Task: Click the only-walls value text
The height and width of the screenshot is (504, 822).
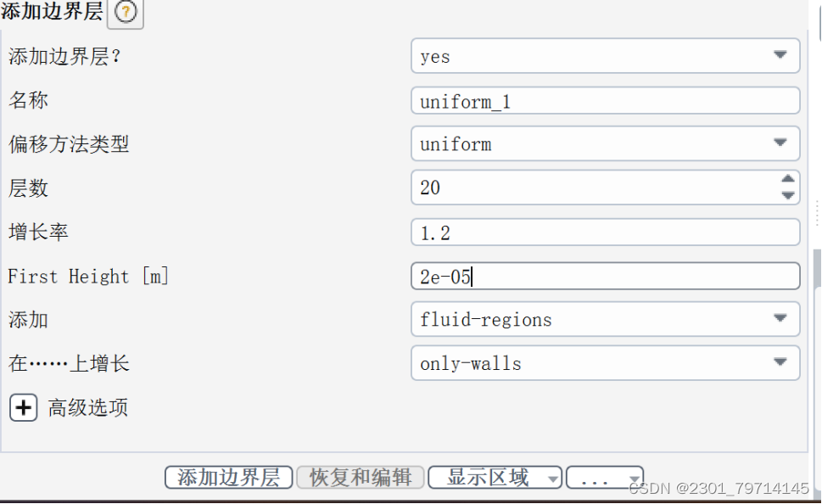Action: pyautogui.click(x=458, y=363)
